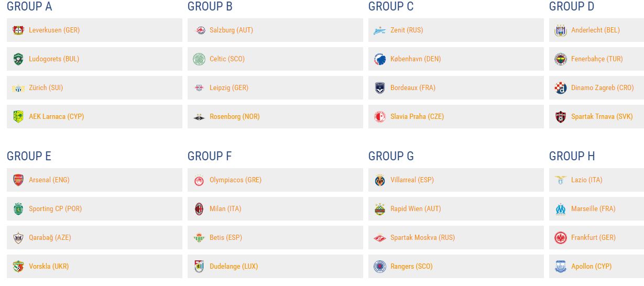The width and height of the screenshot is (644, 286).
Task: Open the Salzburg (AUT) team link
Action: tap(231, 30)
